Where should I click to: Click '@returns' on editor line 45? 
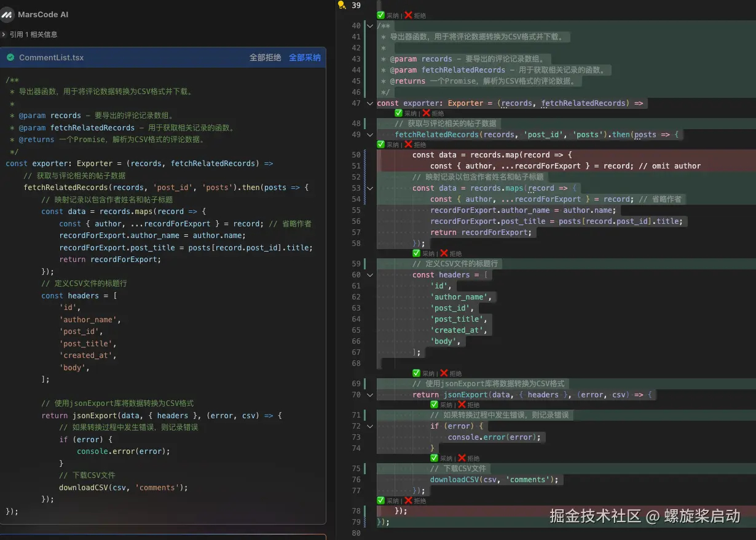tap(408, 81)
